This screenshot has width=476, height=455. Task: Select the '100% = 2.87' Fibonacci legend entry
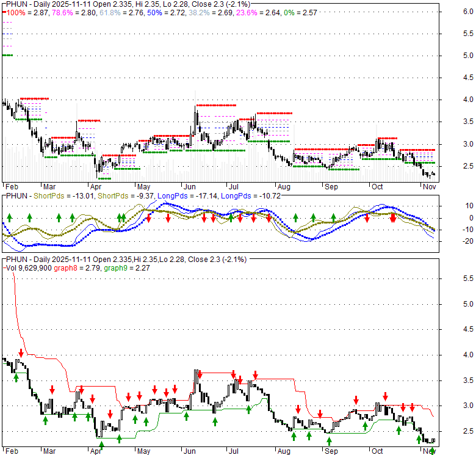tap(27, 13)
